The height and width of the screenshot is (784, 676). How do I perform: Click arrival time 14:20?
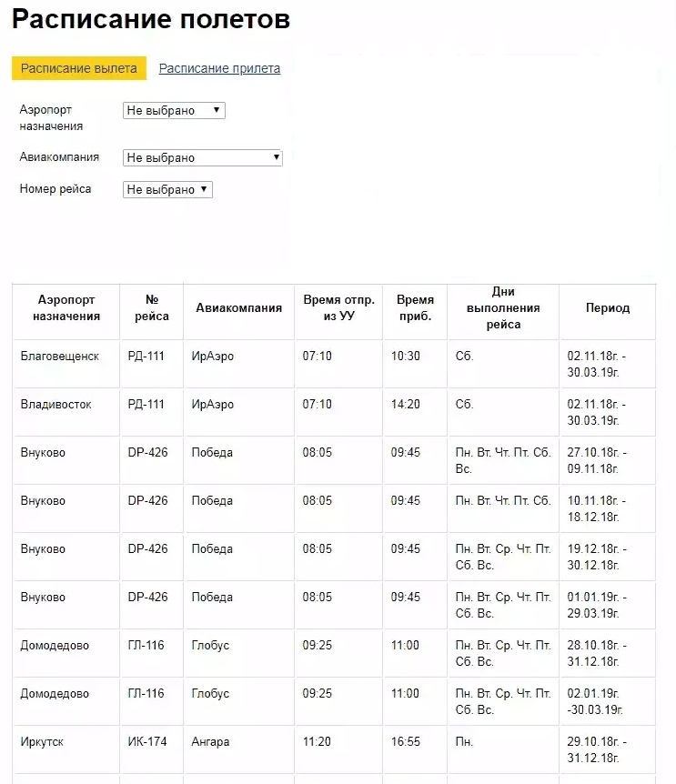[x=405, y=404]
